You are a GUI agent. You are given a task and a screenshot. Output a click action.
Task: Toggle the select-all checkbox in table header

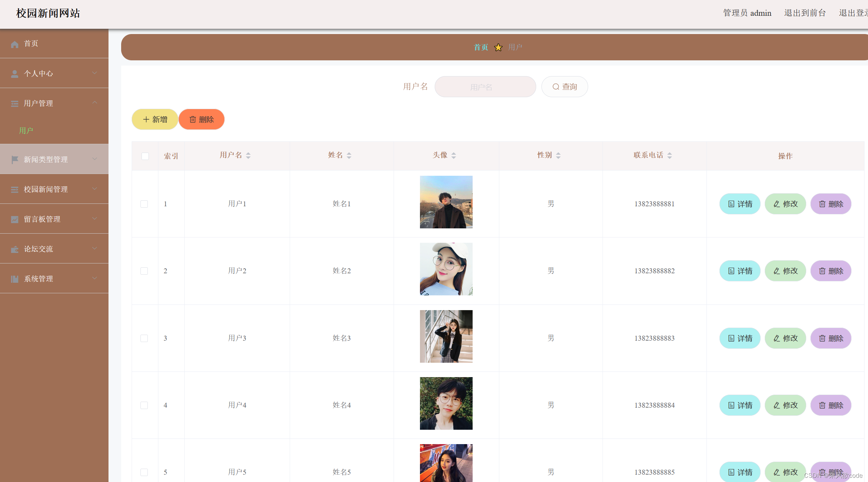coord(145,156)
